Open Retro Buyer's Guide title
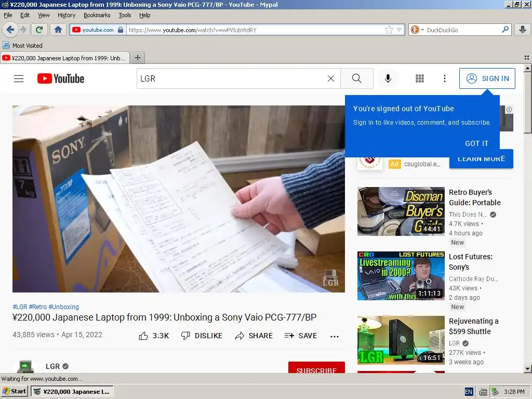Image resolution: width=532 pixels, height=399 pixels. point(475,197)
